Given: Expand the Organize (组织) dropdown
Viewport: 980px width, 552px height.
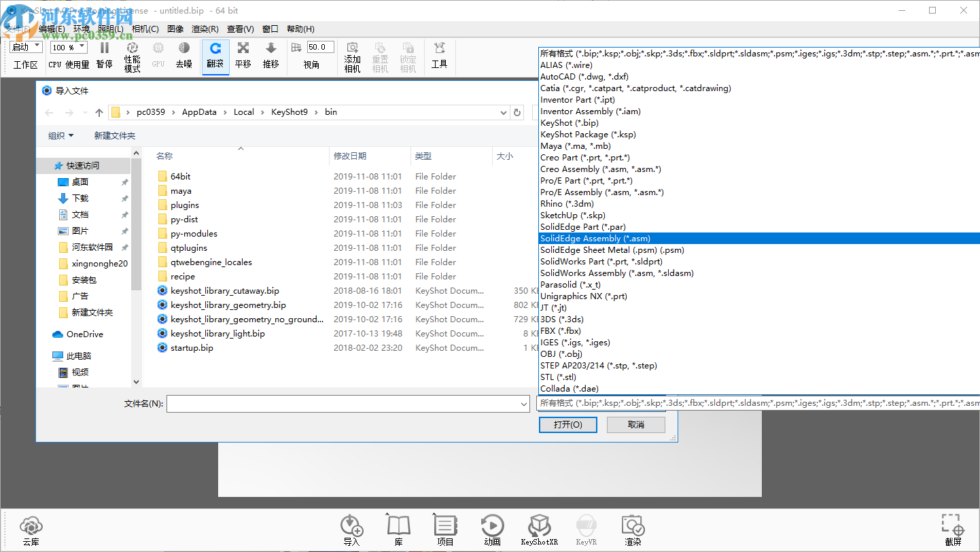Looking at the screenshot, I should pyautogui.click(x=61, y=136).
